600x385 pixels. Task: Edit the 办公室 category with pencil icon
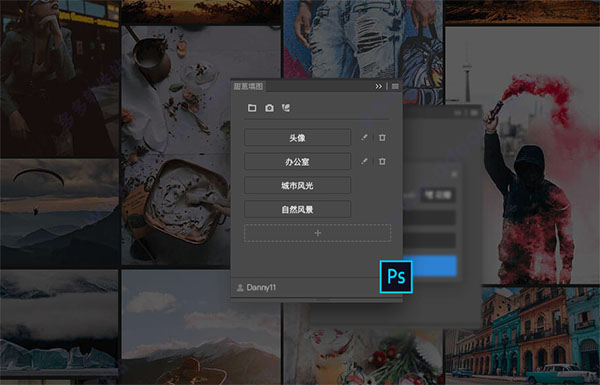tap(364, 162)
